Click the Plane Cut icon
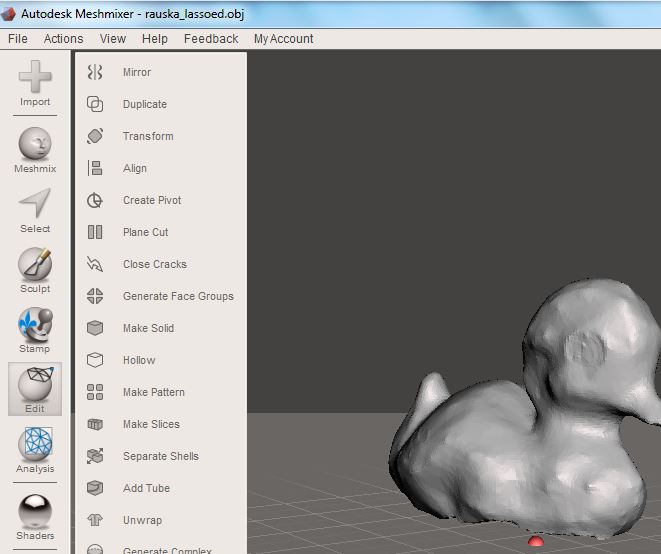The width and height of the screenshot is (661, 554). pyautogui.click(x=95, y=232)
